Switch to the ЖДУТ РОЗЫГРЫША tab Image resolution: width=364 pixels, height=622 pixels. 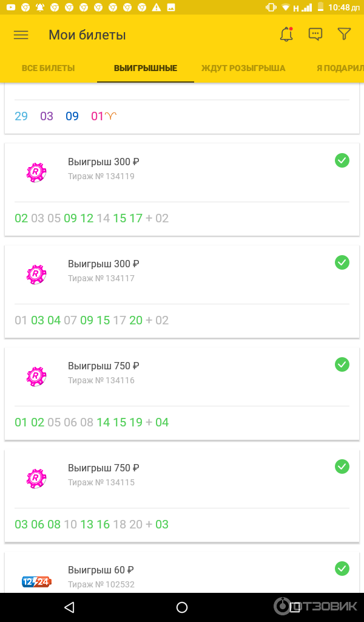click(243, 68)
